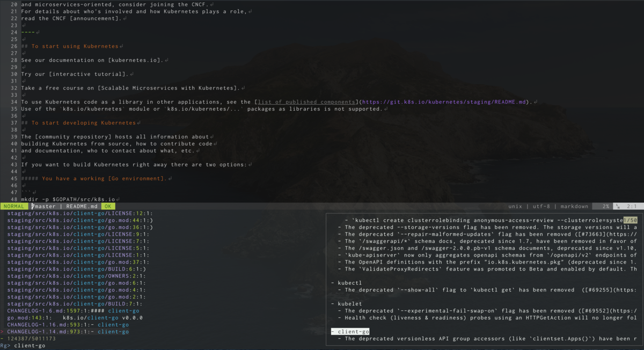The height and width of the screenshot is (350, 644).
Task: Click the README.md filename in statusline
Action: click(82, 206)
